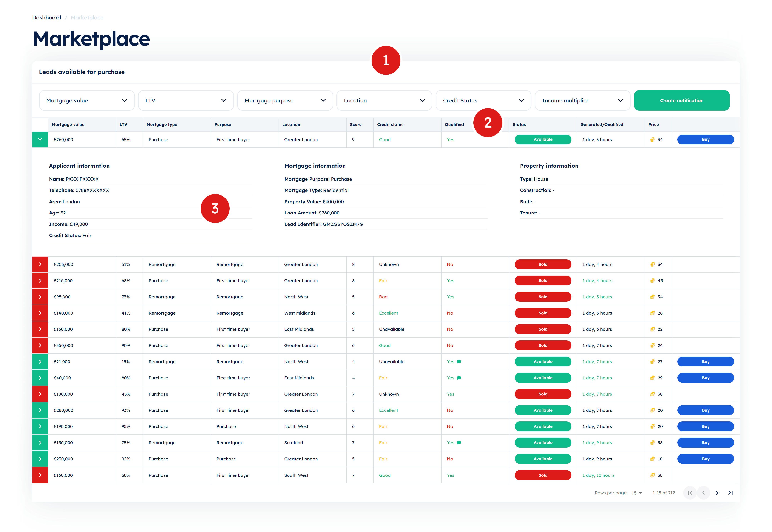
Task: Expand the £21,000 lead row
Action: (x=40, y=362)
